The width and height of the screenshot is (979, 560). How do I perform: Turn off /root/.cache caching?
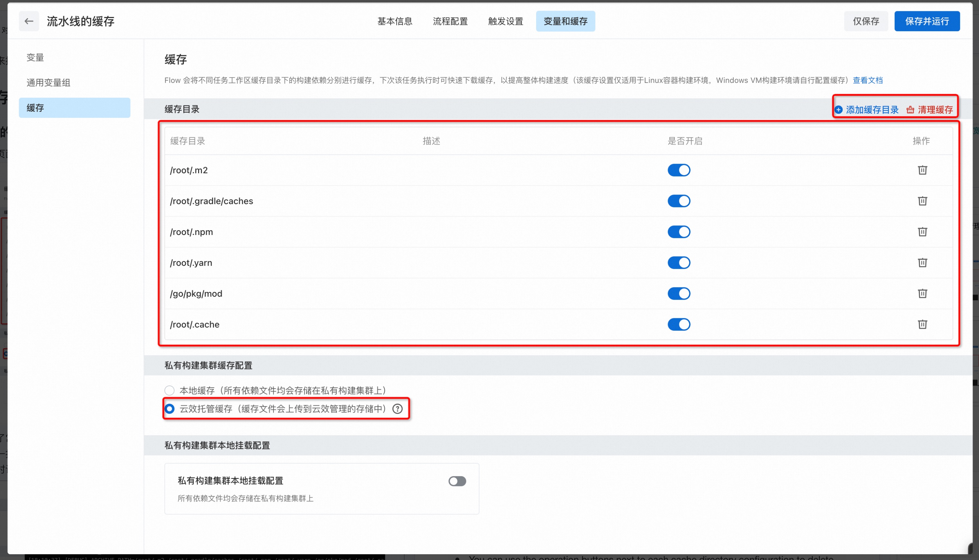tap(679, 324)
